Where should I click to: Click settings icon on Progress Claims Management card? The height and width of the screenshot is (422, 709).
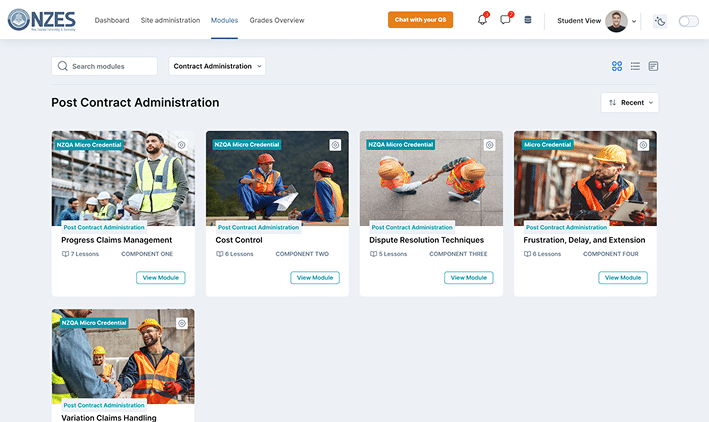[x=181, y=145]
